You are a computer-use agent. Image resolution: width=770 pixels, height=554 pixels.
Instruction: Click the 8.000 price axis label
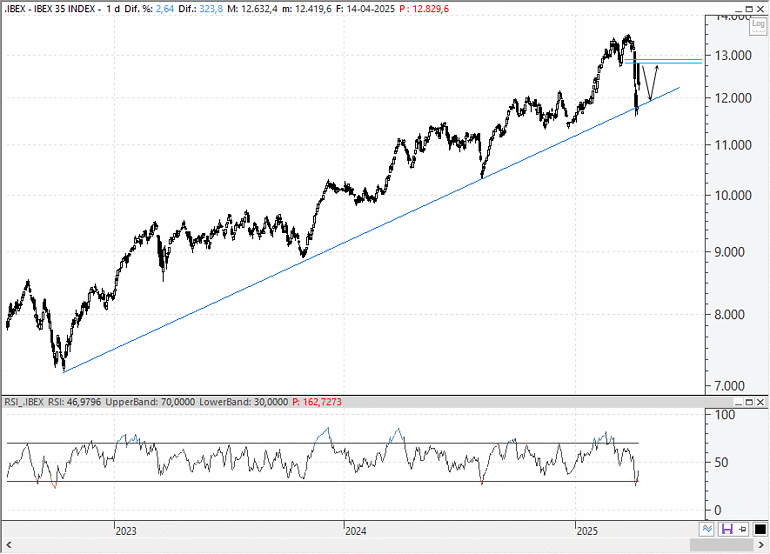pyautogui.click(x=729, y=314)
